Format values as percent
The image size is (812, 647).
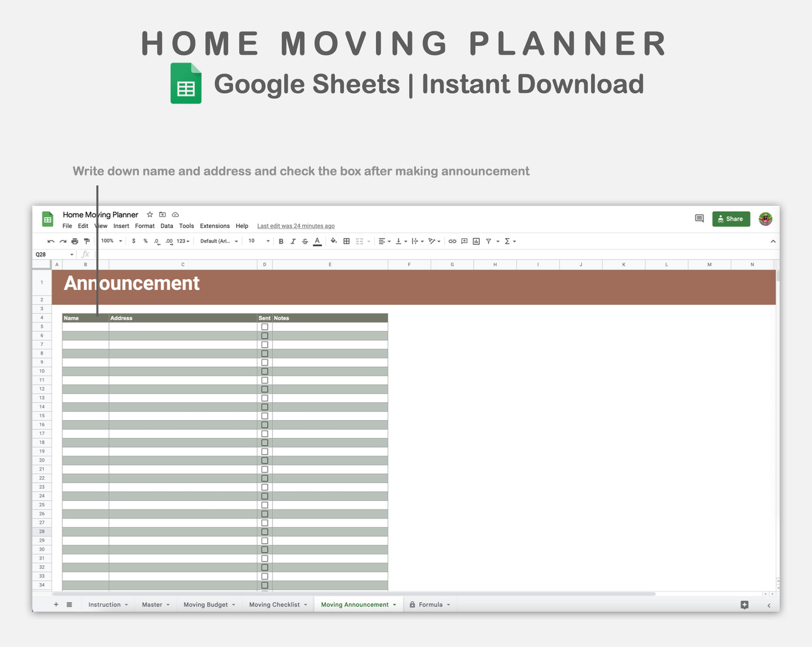pyautogui.click(x=145, y=241)
